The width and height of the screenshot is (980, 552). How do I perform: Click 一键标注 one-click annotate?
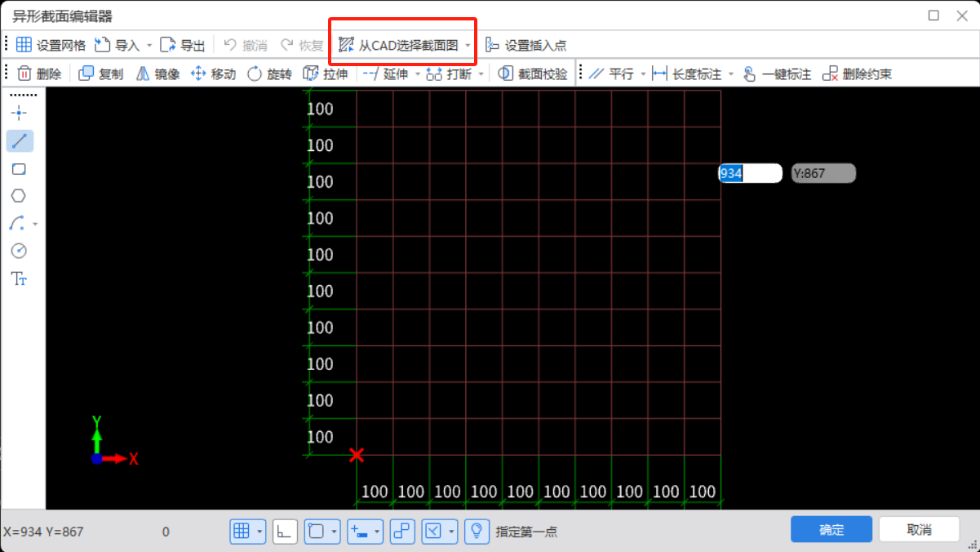click(777, 73)
